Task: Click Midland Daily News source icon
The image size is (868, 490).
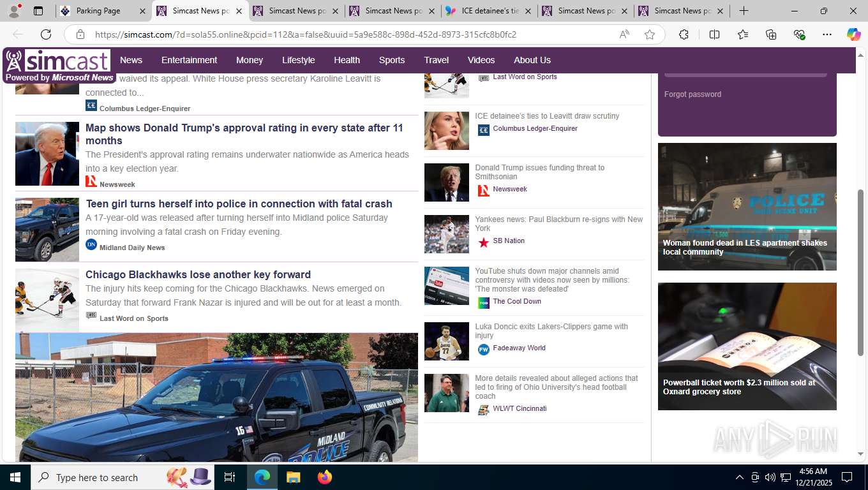Action: pyautogui.click(x=91, y=244)
